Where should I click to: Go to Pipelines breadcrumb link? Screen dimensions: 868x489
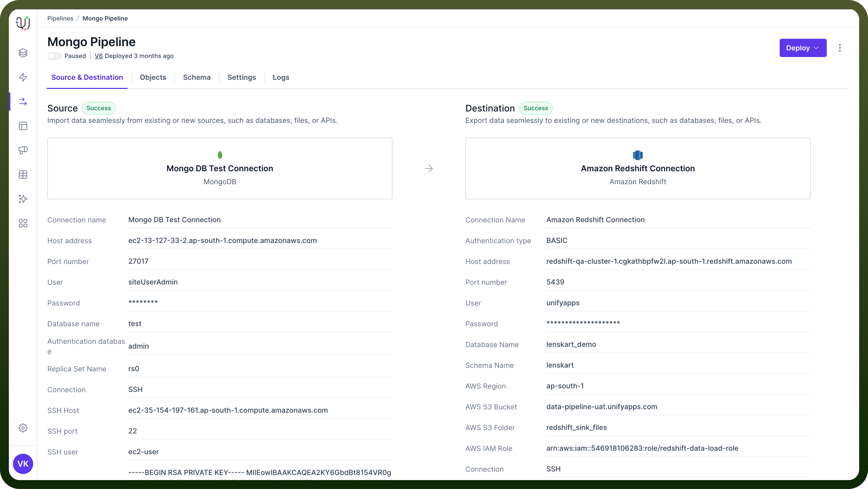point(60,18)
